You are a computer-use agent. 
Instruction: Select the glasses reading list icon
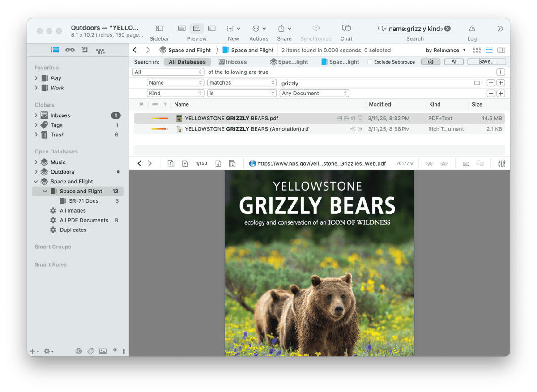70,50
